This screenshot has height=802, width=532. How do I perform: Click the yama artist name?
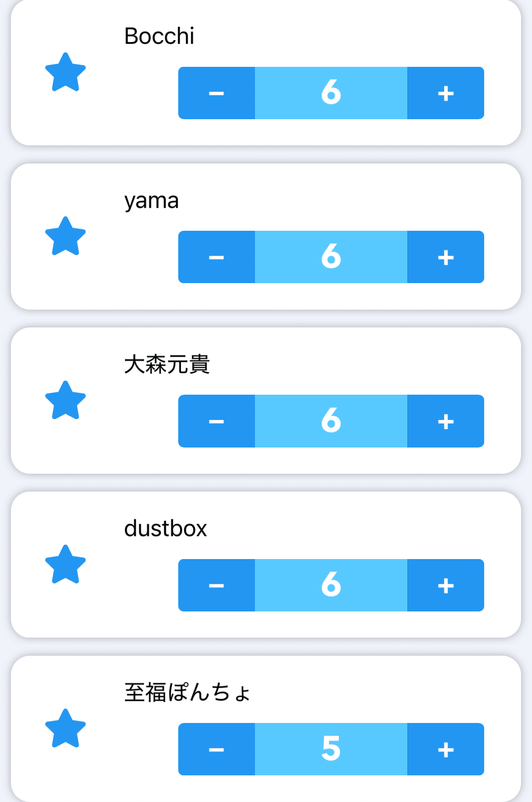152,200
